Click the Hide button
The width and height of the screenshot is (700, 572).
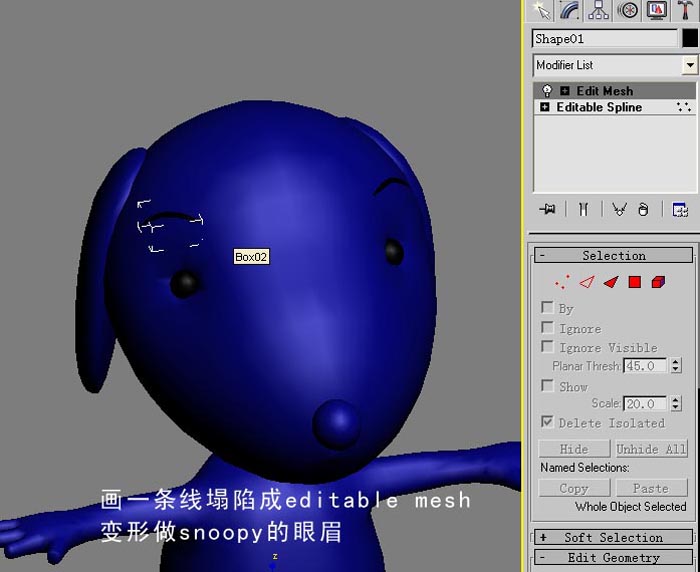[574, 449]
